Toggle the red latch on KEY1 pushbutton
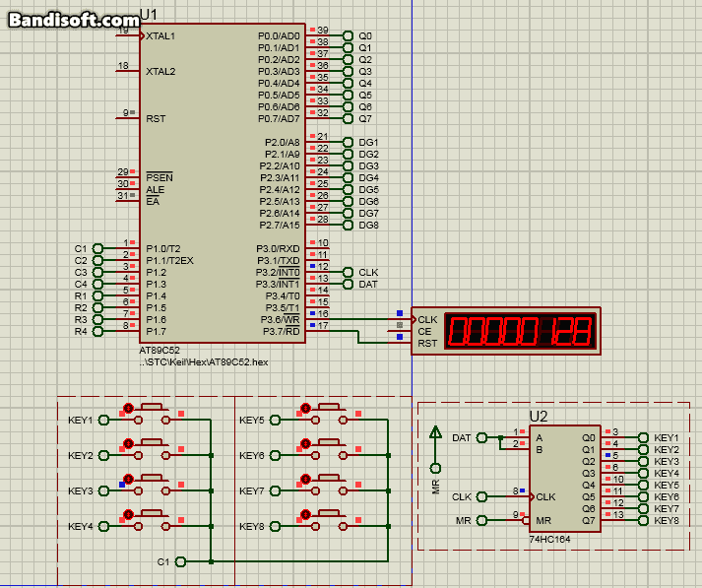The image size is (702, 588). (x=129, y=408)
